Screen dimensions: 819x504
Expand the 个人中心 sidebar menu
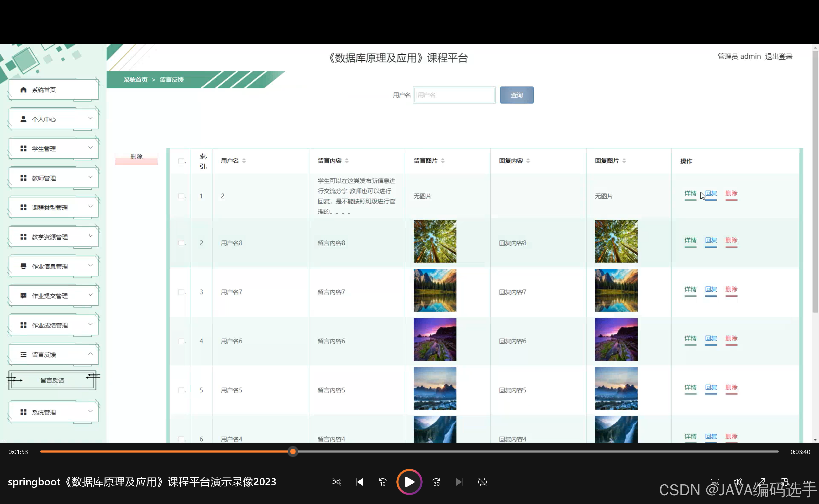point(53,119)
